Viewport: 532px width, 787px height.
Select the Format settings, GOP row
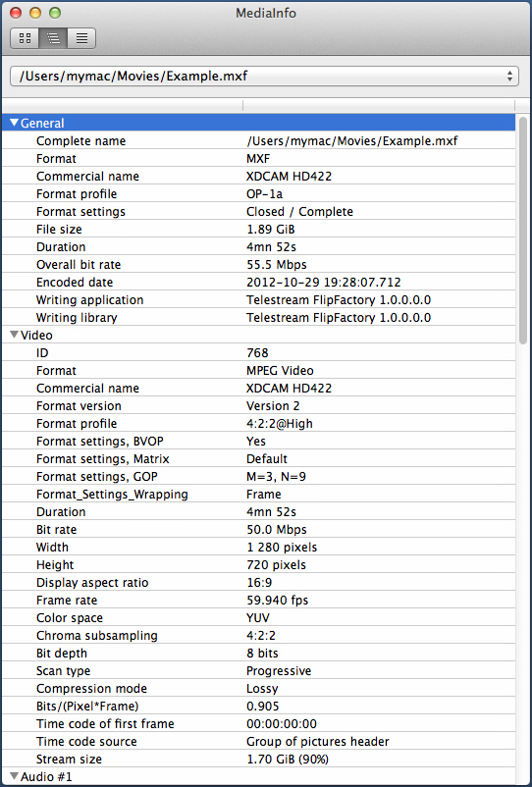(x=259, y=476)
